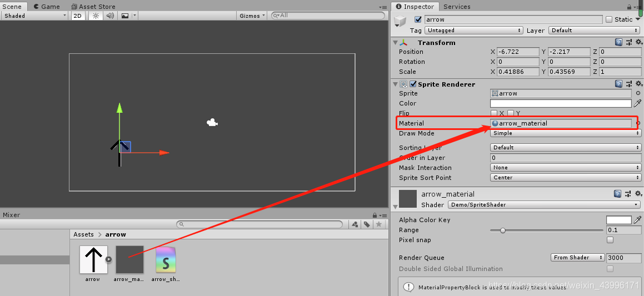
Task: Open Transform gear settings menu
Action: pos(638,42)
